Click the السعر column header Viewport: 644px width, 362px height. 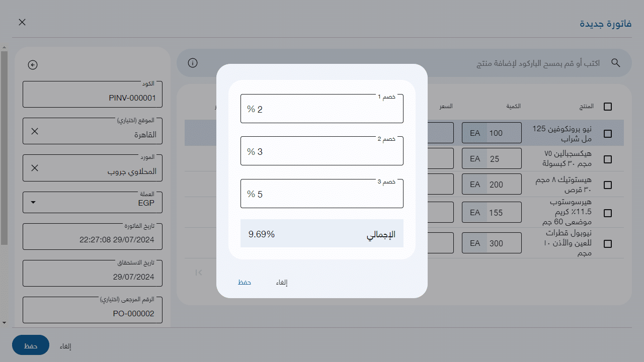pos(446,106)
